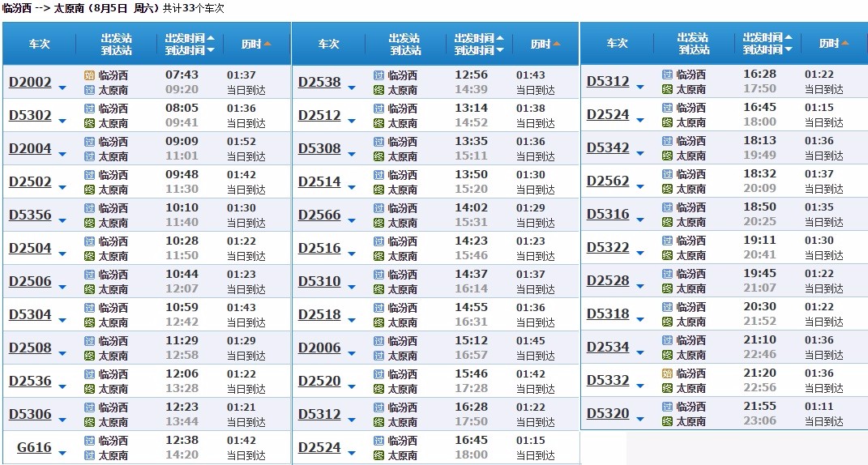Click the 终 terminal icon in D2562 row
The image size is (868, 465).
point(668,188)
